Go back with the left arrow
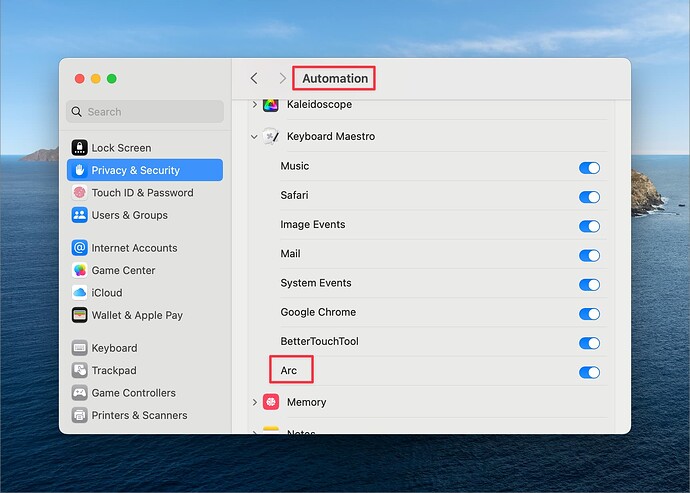Image resolution: width=690 pixels, height=493 pixels. (x=254, y=78)
